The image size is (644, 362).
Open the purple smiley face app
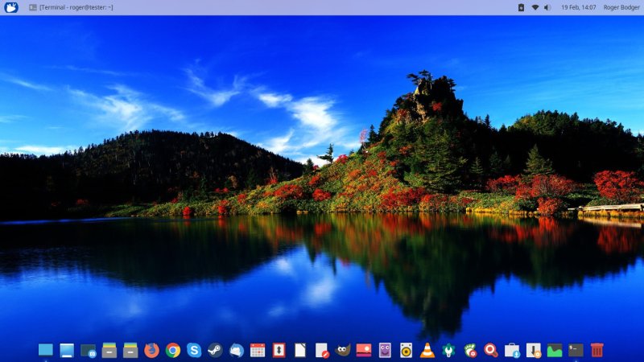click(385, 351)
